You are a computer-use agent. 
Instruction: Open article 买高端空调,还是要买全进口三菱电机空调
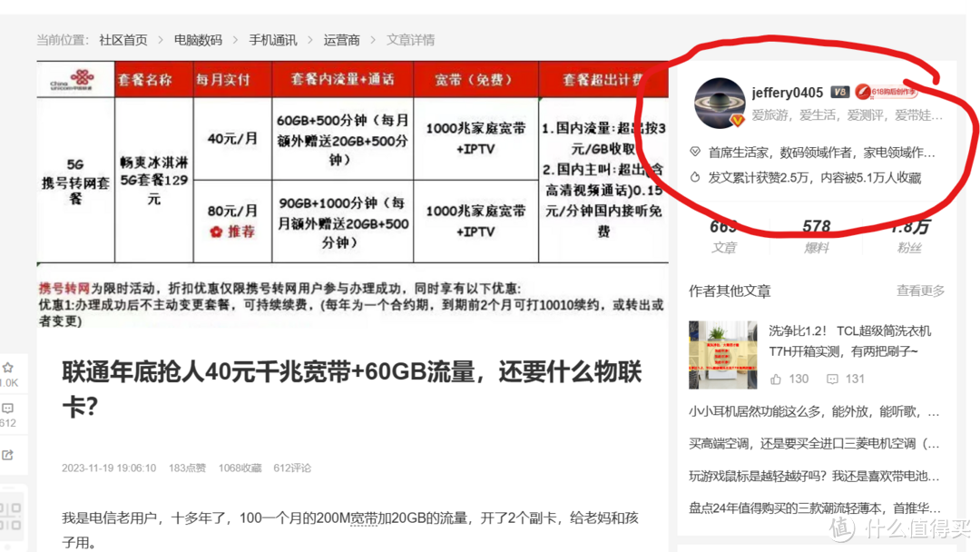pos(814,444)
